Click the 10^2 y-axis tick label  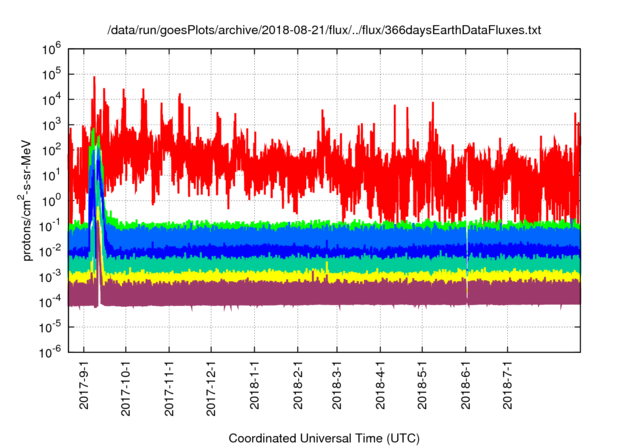point(51,151)
